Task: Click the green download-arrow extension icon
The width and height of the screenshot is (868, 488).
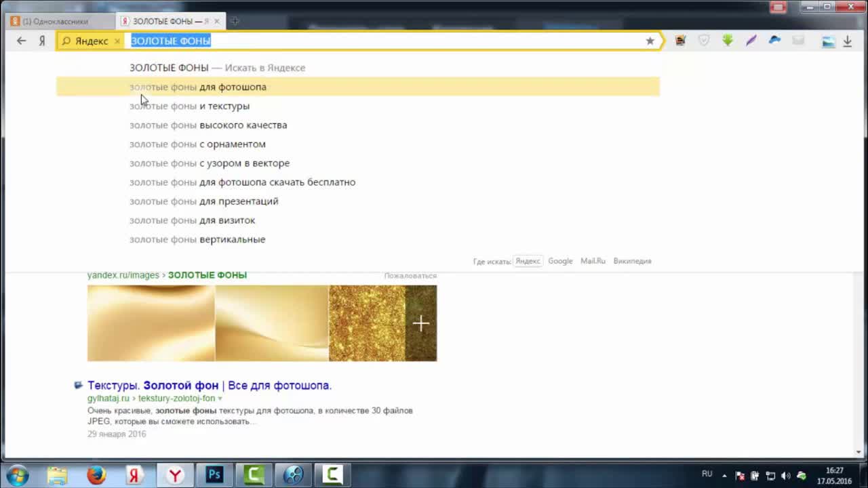Action: tap(728, 41)
